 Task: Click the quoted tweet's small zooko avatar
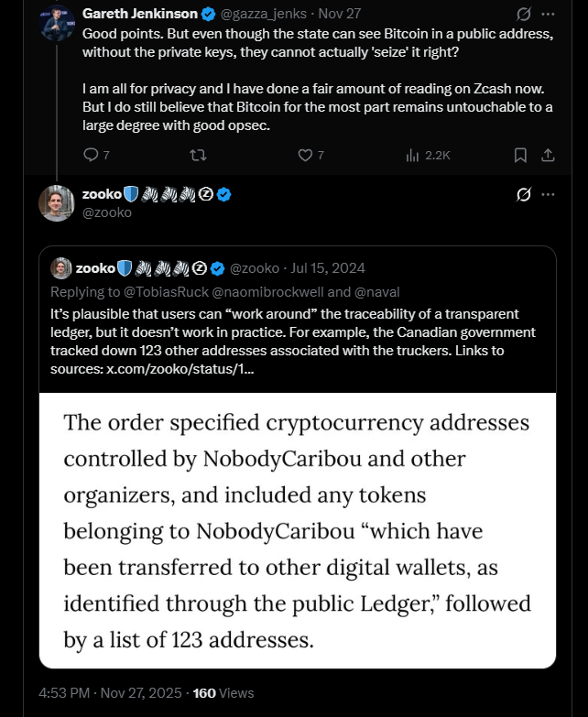pyautogui.click(x=61, y=268)
